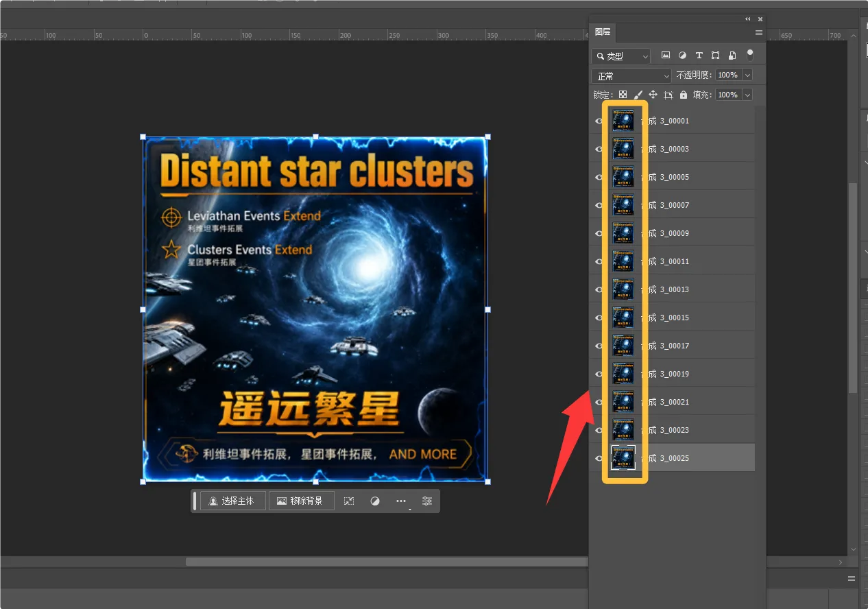
Task: Lock transparent pixels checkerboard icon
Action: click(x=623, y=95)
